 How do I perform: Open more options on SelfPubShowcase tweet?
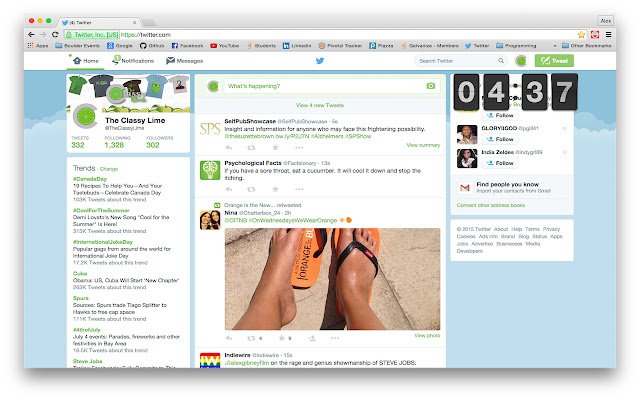click(x=299, y=147)
